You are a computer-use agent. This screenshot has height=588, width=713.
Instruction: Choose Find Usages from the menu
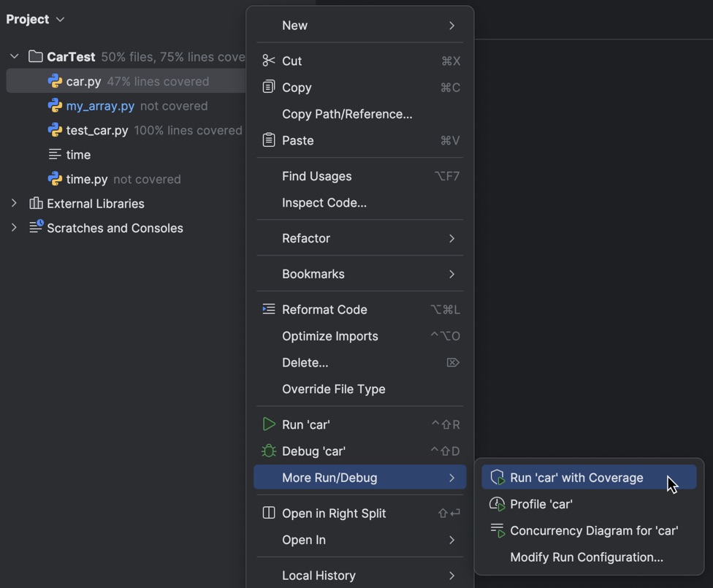click(316, 176)
